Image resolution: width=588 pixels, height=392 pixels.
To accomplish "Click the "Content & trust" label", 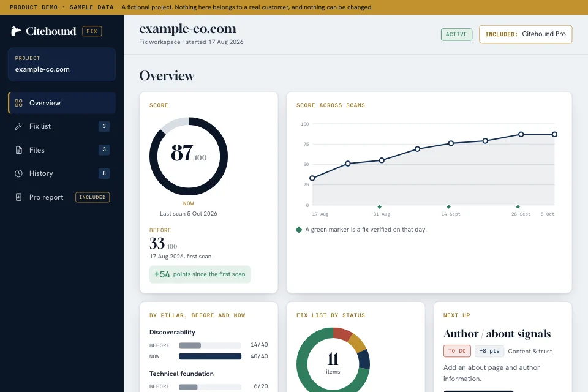I will click(530, 351).
